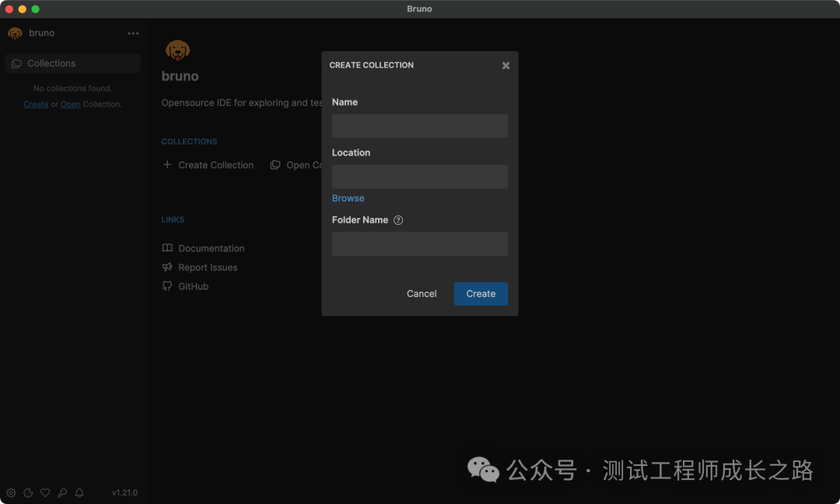Click the GitHub icon
This screenshot has width=840, height=504.
[x=167, y=286]
